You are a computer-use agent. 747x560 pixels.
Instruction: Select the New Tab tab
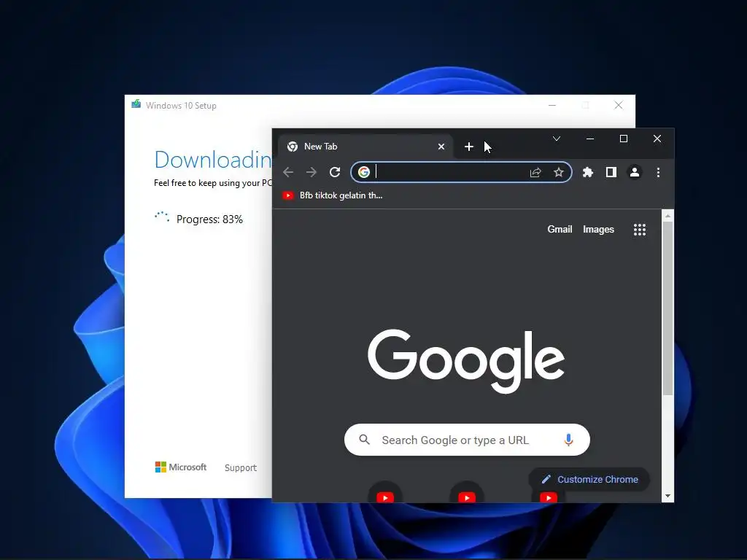[365, 147]
